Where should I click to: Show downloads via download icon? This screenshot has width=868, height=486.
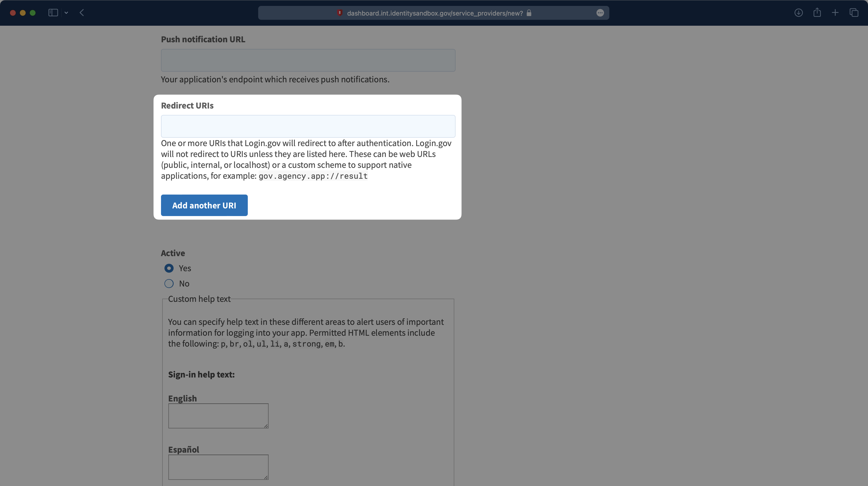coord(798,13)
